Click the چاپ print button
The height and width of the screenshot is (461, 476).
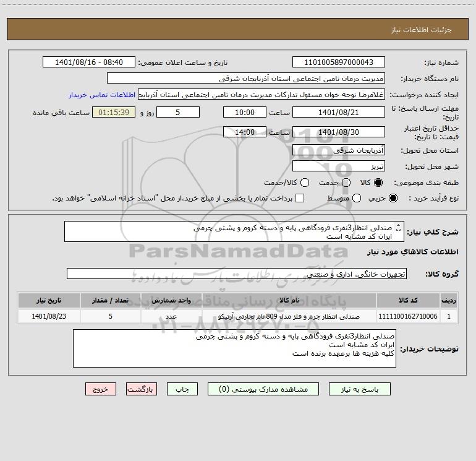coord(182,389)
